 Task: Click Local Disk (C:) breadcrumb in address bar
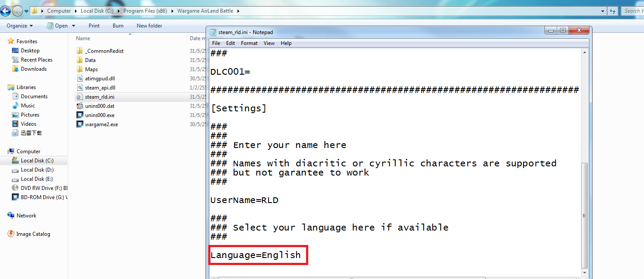tap(96, 11)
